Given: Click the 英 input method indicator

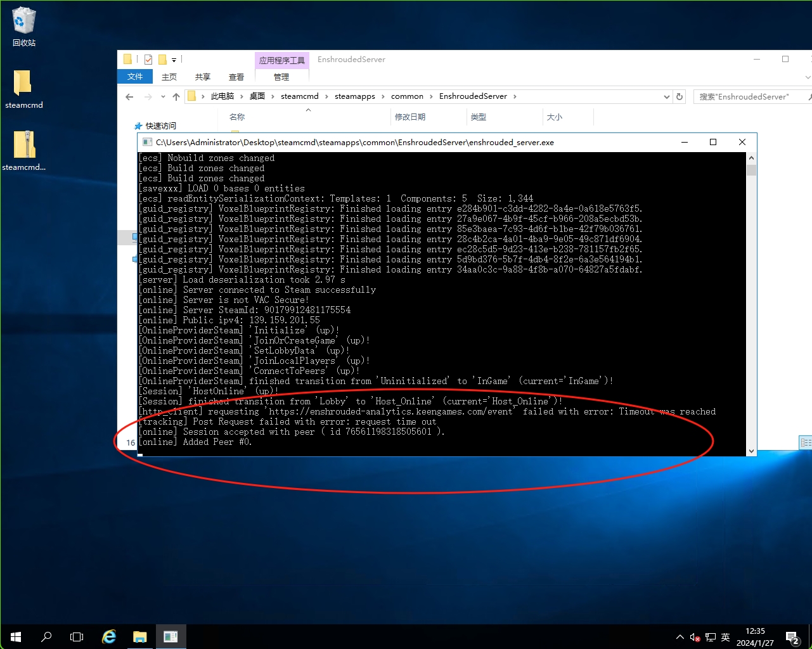Looking at the screenshot, I should [x=726, y=637].
